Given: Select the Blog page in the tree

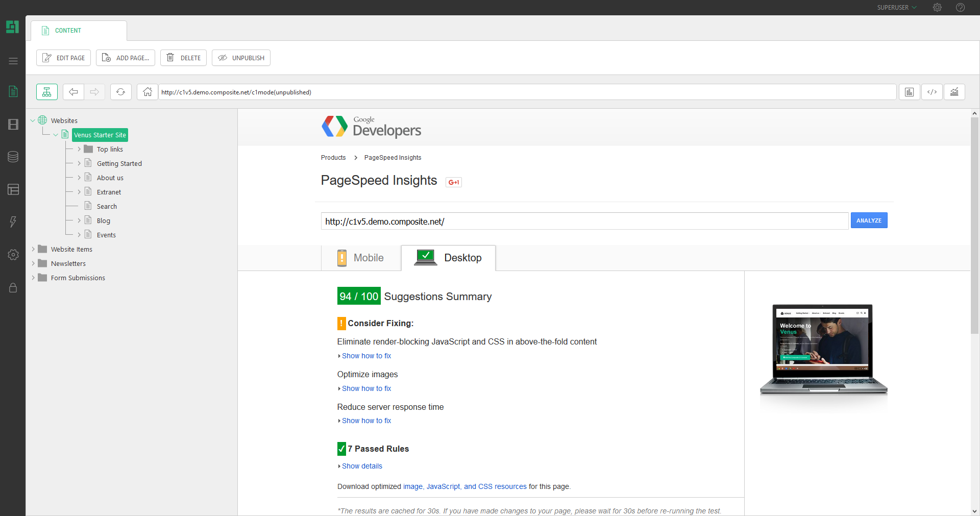Looking at the screenshot, I should tap(104, 220).
